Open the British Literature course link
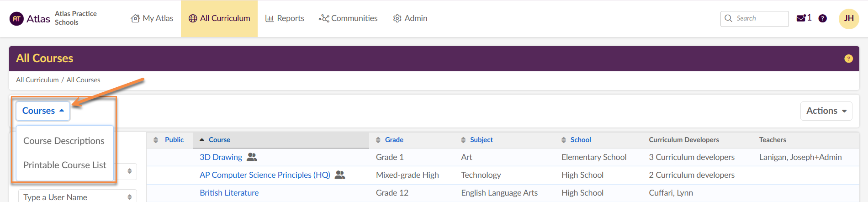The width and height of the screenshot is (868, 202). pos(229,193)
